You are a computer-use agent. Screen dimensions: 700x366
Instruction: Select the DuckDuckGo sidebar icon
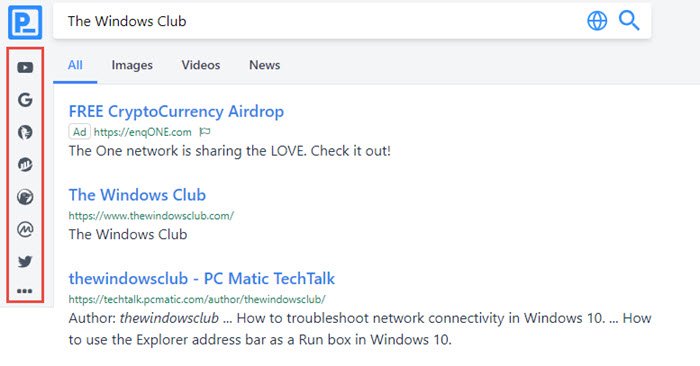click(25, 132)
